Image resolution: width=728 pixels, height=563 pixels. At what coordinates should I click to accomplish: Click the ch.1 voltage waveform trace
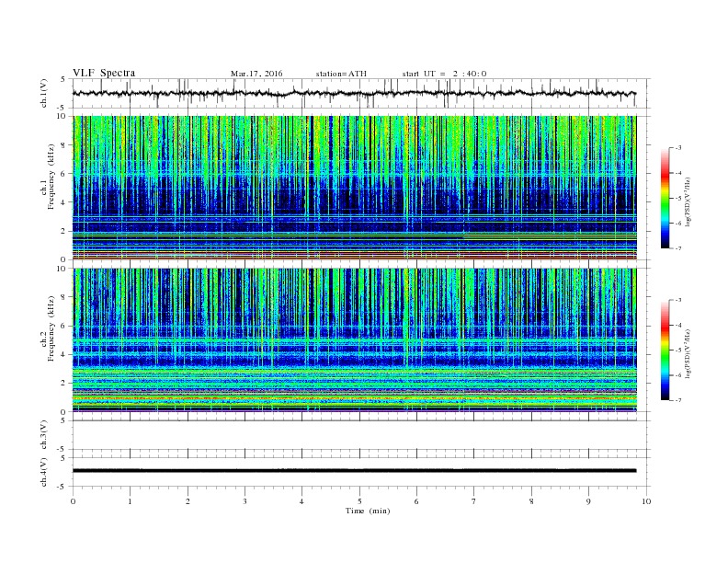pyautogui.click(x=354, y=93)
